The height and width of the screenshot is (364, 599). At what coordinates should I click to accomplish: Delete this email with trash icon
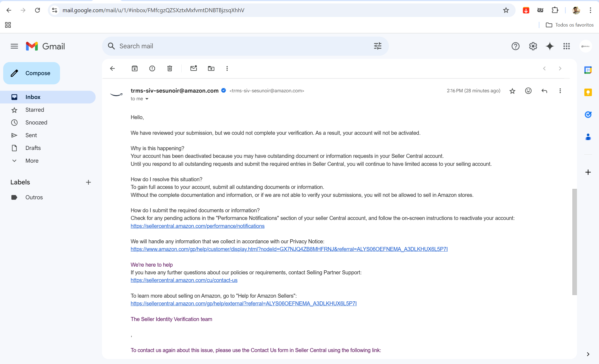coord(170,68)
